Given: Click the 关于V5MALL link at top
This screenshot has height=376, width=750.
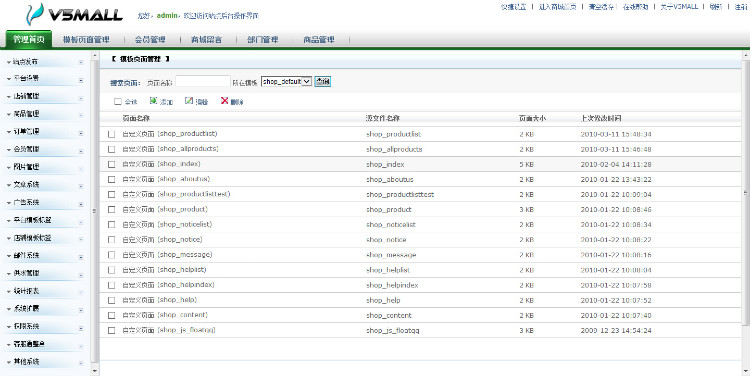Looking at the screenshot, I should (x=679, y=7).
